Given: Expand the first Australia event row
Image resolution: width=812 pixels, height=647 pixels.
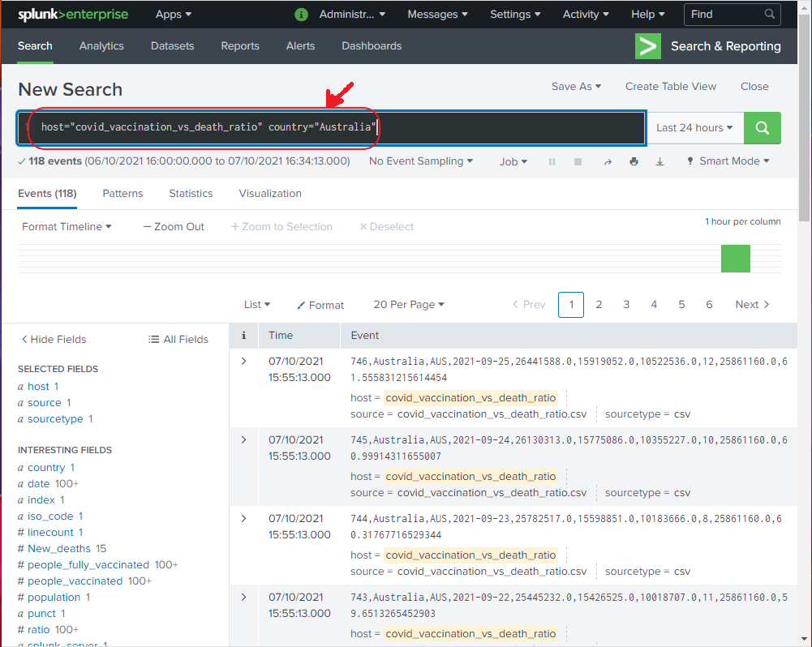Looking at the screenshot, I should 243,359.
